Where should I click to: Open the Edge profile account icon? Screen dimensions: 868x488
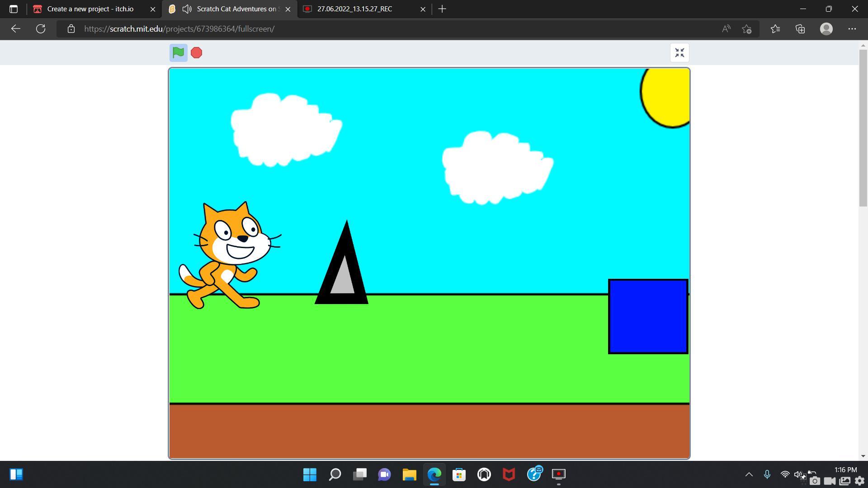(826, 28)
